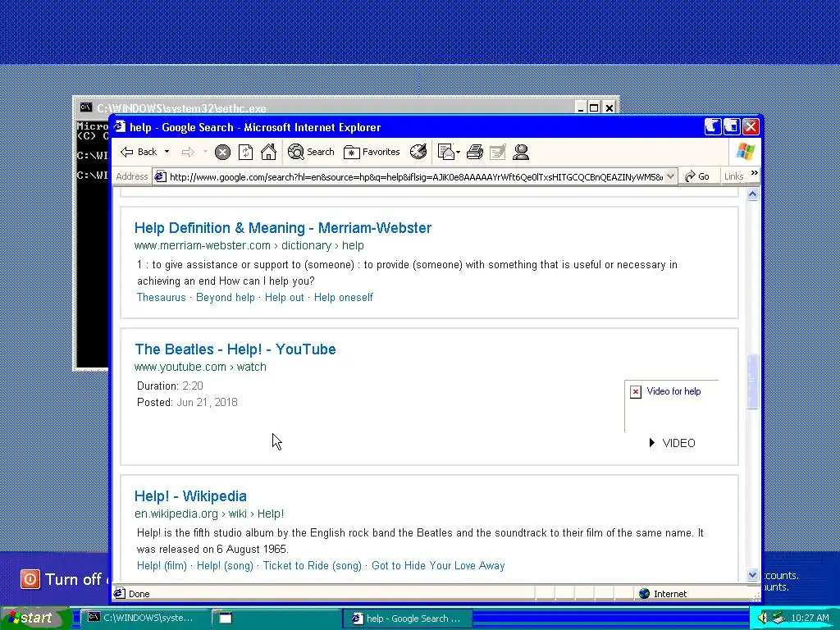840x630 pixels.
Task: Click the www.merriam-webster.com › dictionary › help text
Action: tap(249, 245)
